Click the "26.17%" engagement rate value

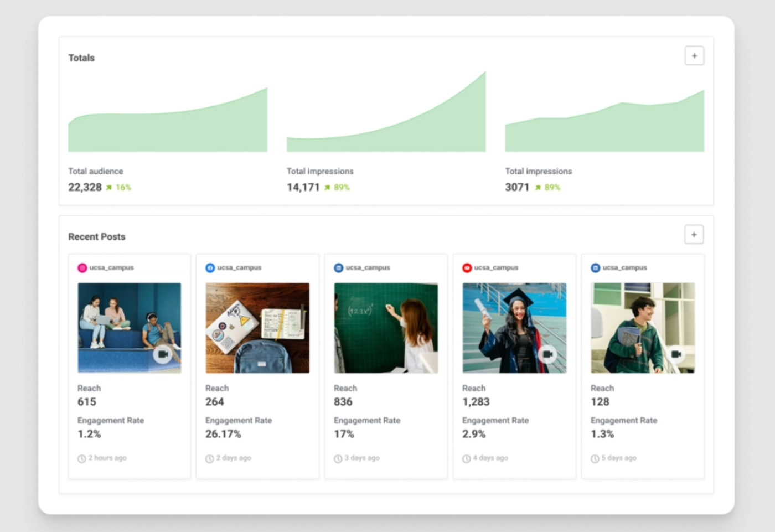pos(223,435)
